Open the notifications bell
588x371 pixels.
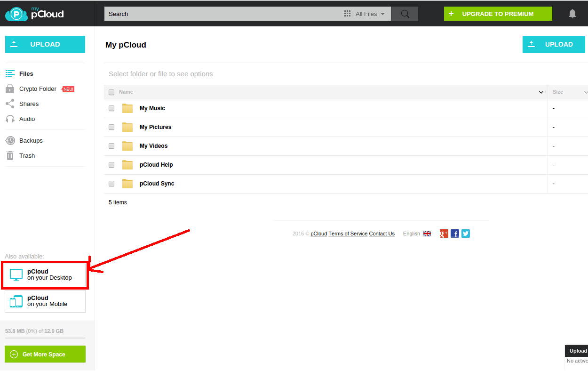click(x=572, y=14)
